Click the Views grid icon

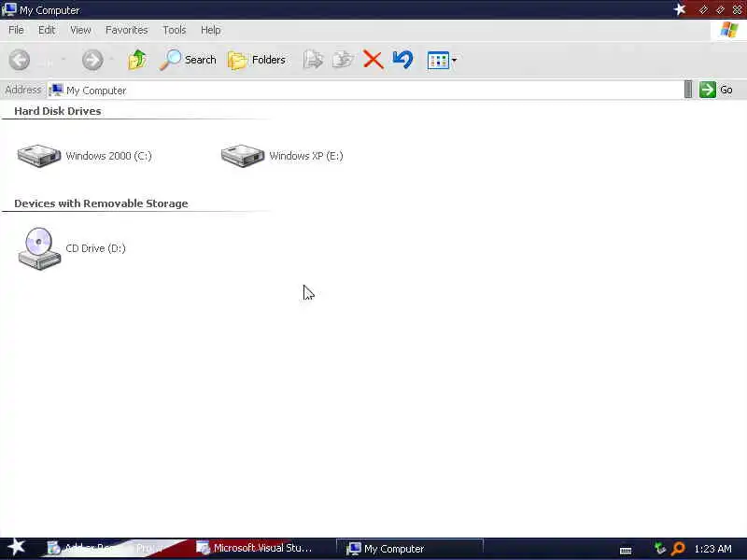tap(438, 61)
